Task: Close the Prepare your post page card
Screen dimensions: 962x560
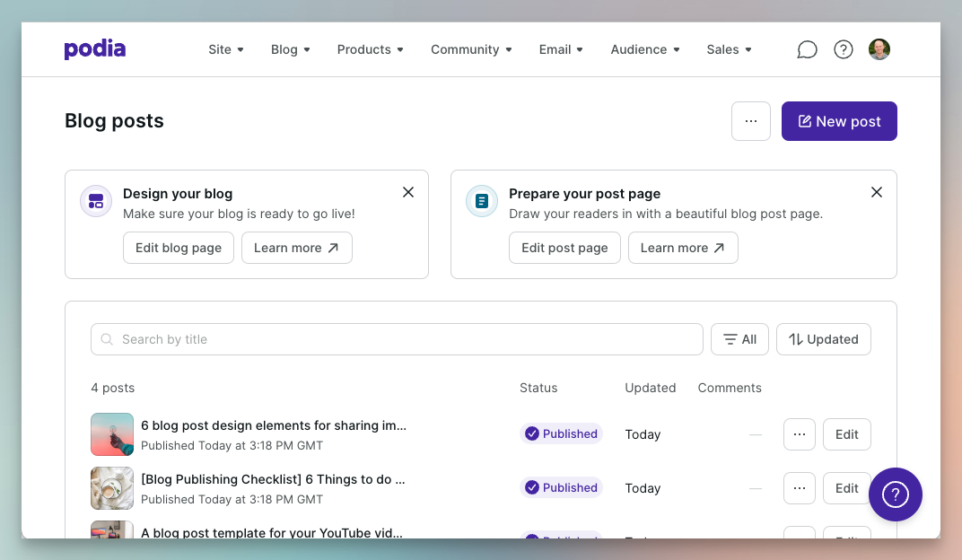Action: (x=877, y=192)
